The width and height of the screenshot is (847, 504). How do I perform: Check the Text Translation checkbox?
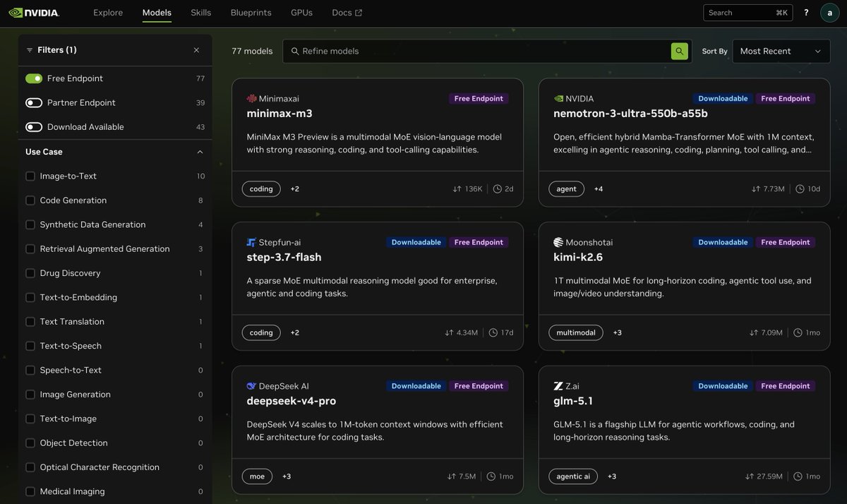30,322
